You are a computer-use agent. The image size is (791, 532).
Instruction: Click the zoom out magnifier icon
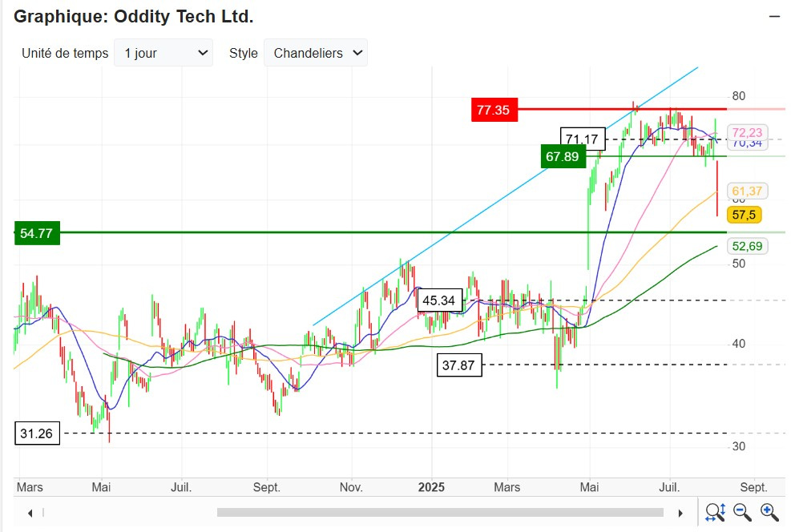pos(742,512)
